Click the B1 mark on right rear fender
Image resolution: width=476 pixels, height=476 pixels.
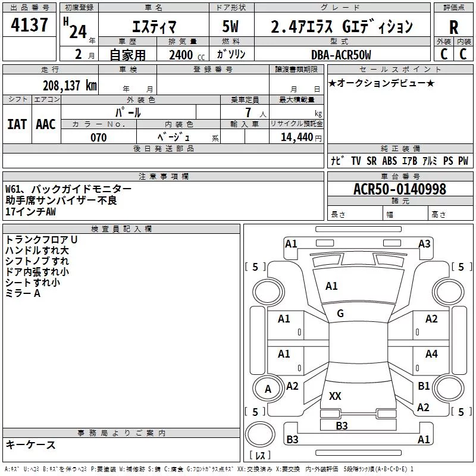click(424, 386)
